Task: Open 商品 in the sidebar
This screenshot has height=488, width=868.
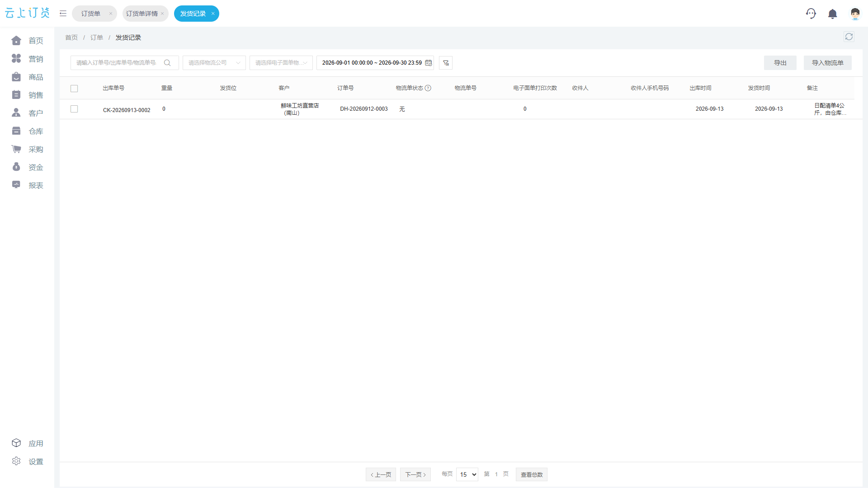Action: [27, 77]
